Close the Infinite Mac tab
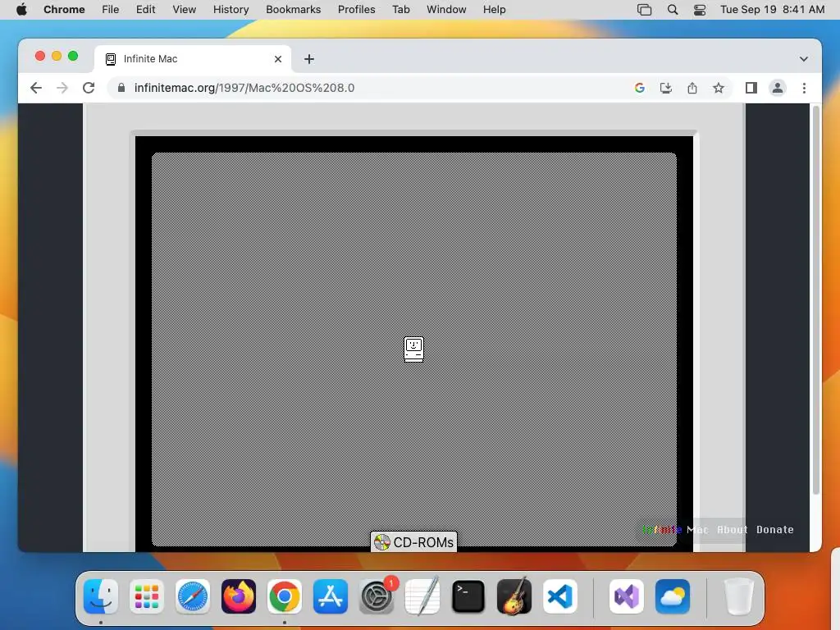Screen dimensions: 840x630 [x=277, y=59]
